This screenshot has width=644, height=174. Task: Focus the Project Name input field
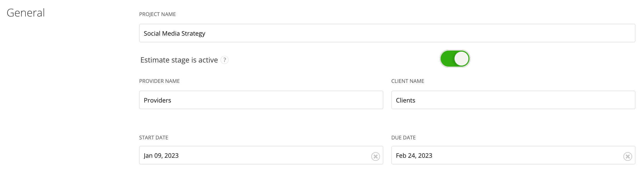coord(387,33)
